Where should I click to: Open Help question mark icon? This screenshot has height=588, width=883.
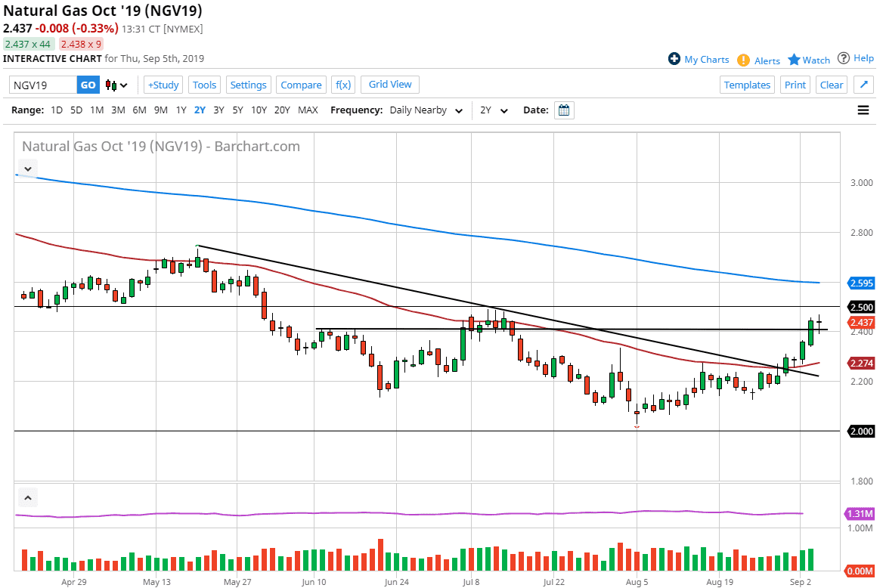(x=844, y=58)
